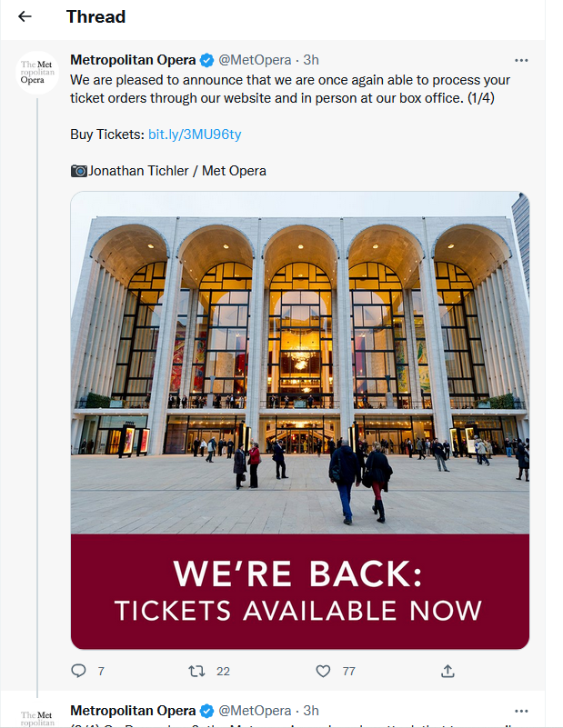Like the tweet with the heart icon
The height and width of the screenshot is (728, 563).
[x=323, y=671]
